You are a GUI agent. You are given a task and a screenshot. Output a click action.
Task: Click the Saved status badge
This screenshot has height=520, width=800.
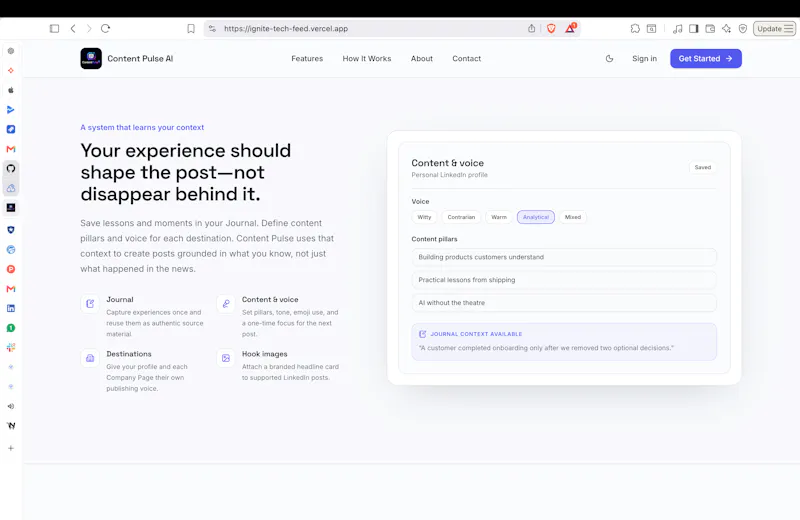pyautogui.click(x=703, y=167)
